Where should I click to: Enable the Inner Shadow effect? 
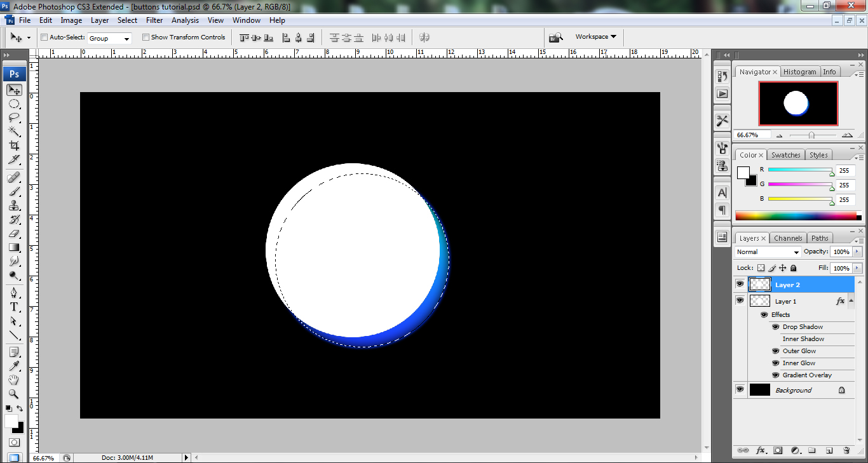tap(775, 339)
